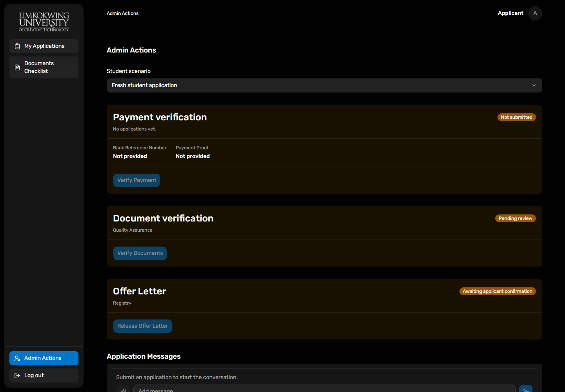The height and width of the screenshot is (392, 565).
Task: Click the Verify Payment button
Action: coord(137,180)
